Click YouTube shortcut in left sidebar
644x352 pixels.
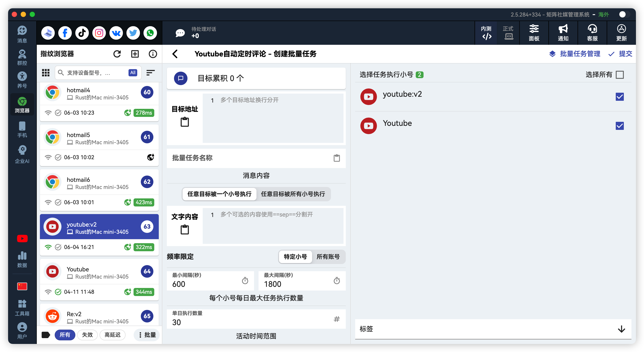coord(22,238)
